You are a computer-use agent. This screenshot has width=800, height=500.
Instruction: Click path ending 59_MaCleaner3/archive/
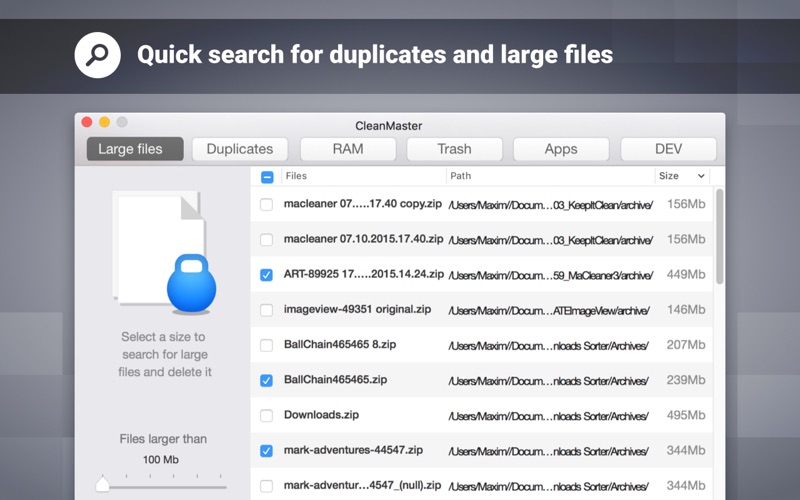551,276
